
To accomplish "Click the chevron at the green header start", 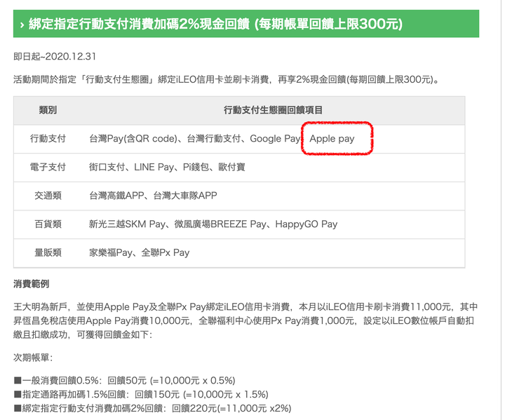I will tap(22, 25).
